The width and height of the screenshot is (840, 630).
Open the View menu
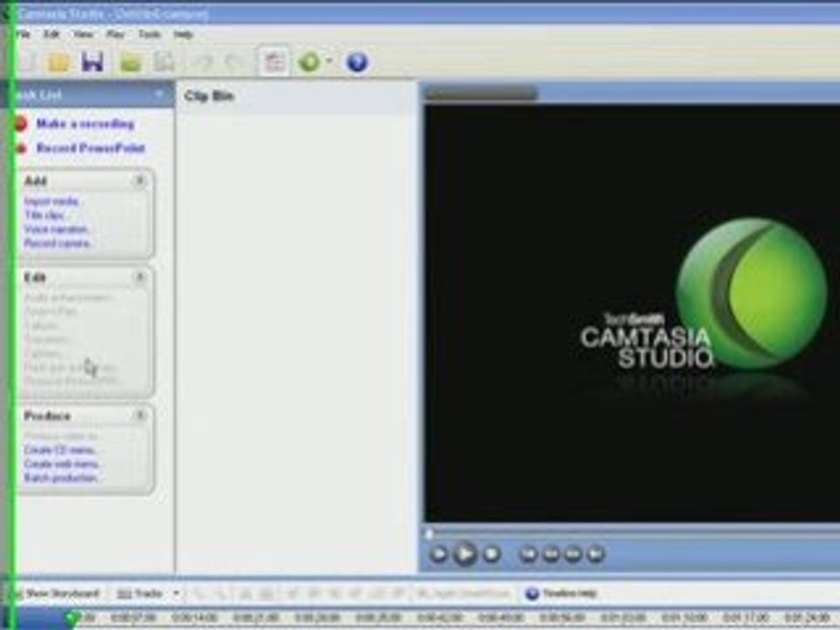point(84,34)
